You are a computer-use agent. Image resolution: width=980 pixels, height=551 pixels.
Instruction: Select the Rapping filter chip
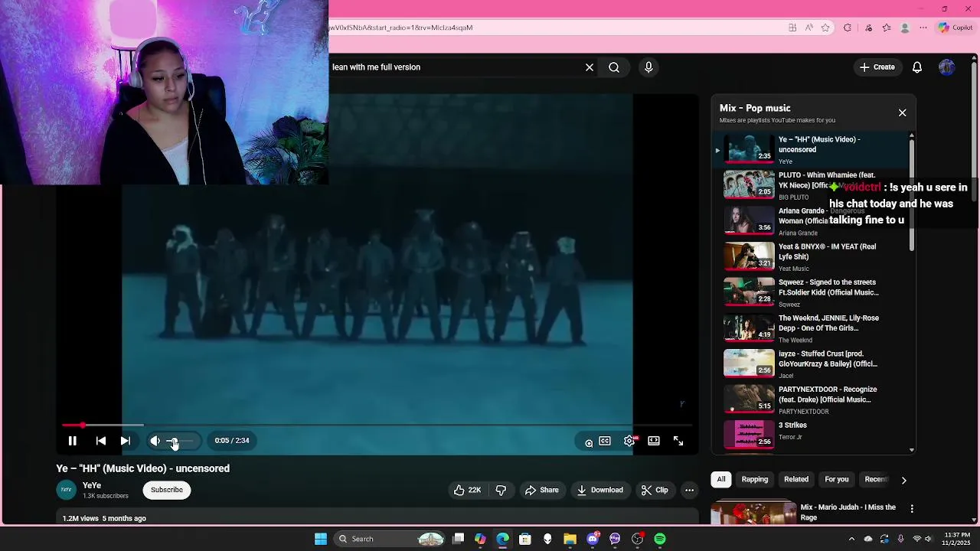[x=754, y=479]
